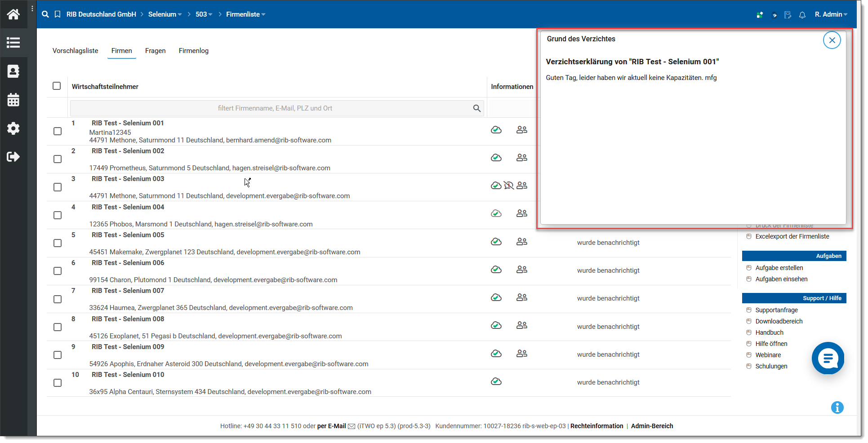Click the mail envelope icon in footer
The width and height of the screenshot is (868, 443).
pos(352,426)
